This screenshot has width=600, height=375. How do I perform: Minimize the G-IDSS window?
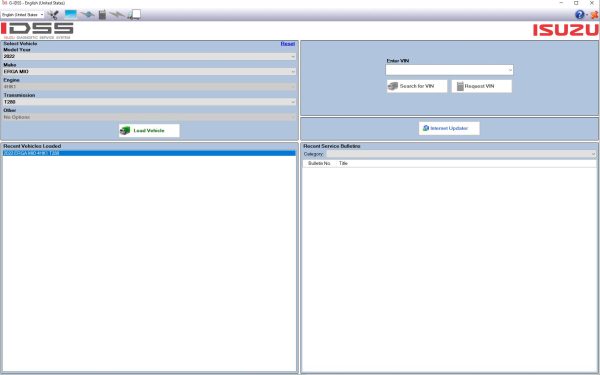coord(561,3)
